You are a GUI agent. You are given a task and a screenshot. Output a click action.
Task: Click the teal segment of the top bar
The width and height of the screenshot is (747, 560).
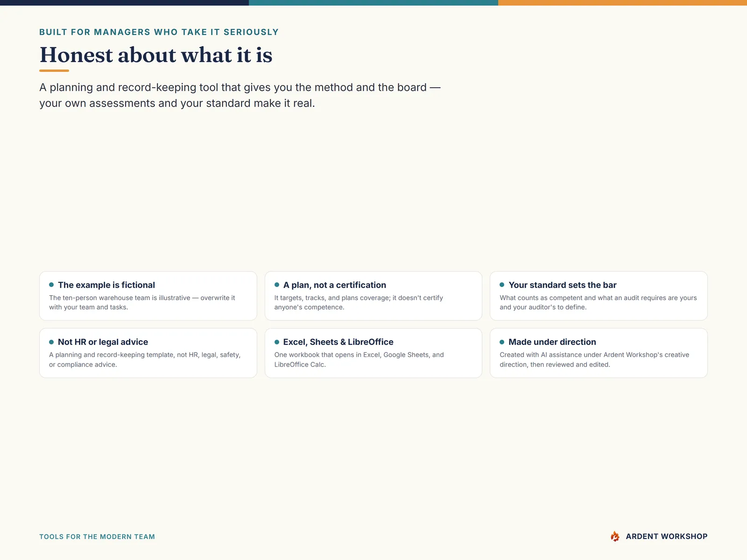[373, 3]
